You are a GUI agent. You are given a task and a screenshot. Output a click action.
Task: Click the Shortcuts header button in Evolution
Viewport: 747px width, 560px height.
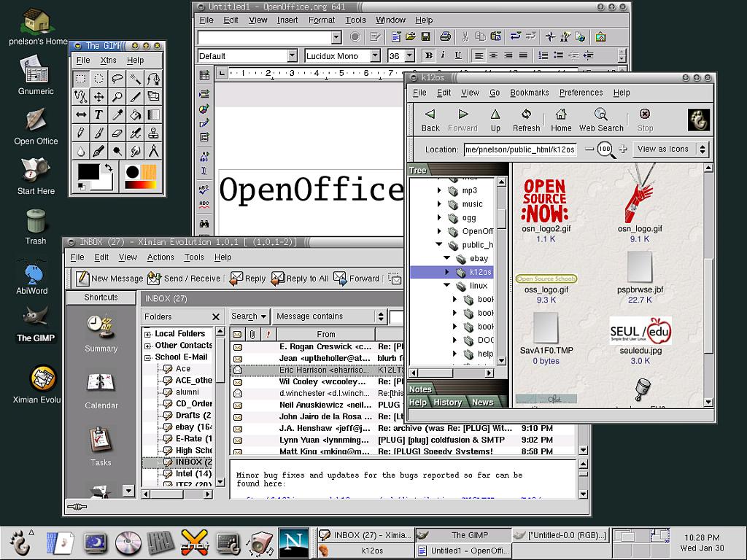point(101,297)
